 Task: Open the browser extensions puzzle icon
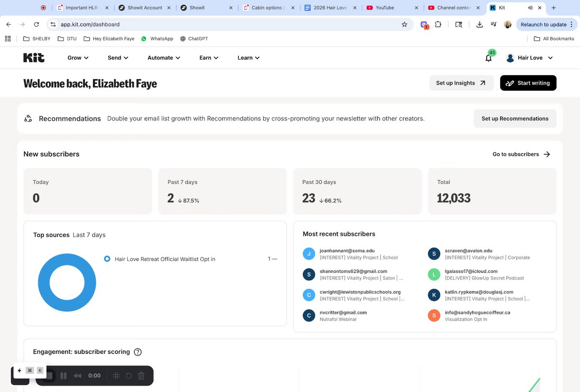pos(438,24)
